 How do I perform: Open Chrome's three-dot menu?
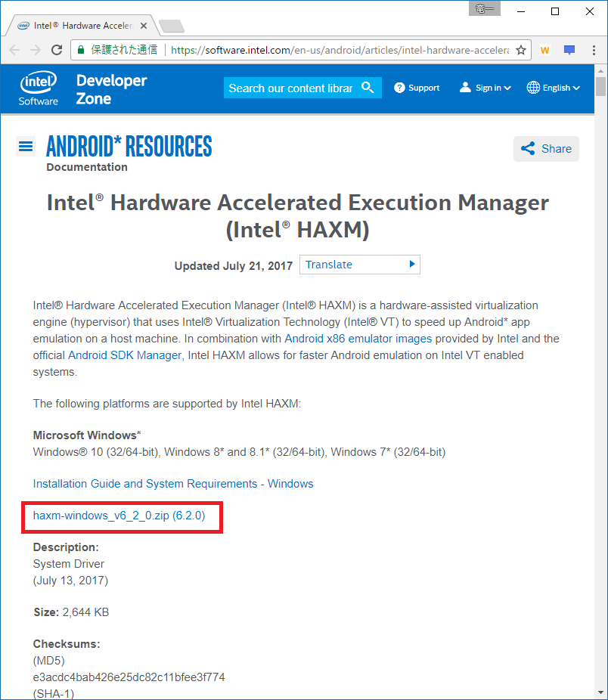594,50
